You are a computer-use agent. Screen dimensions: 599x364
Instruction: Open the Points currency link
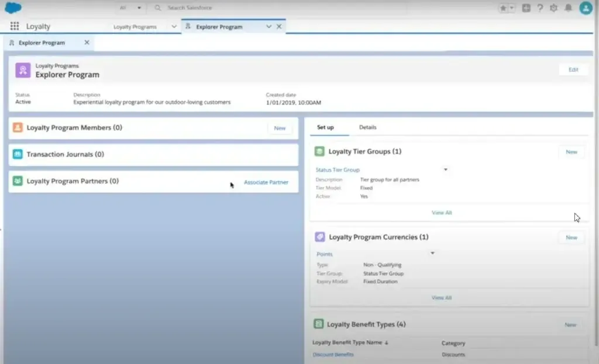coord(324,254)
